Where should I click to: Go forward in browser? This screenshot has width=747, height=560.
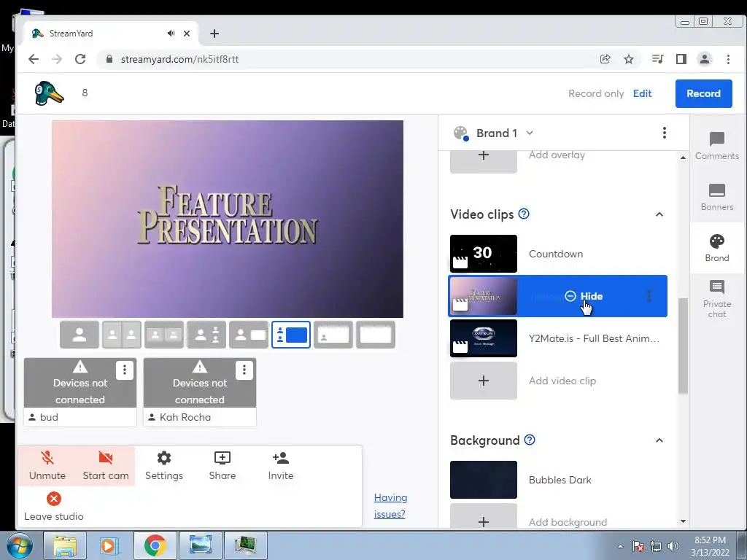[57, 59]
